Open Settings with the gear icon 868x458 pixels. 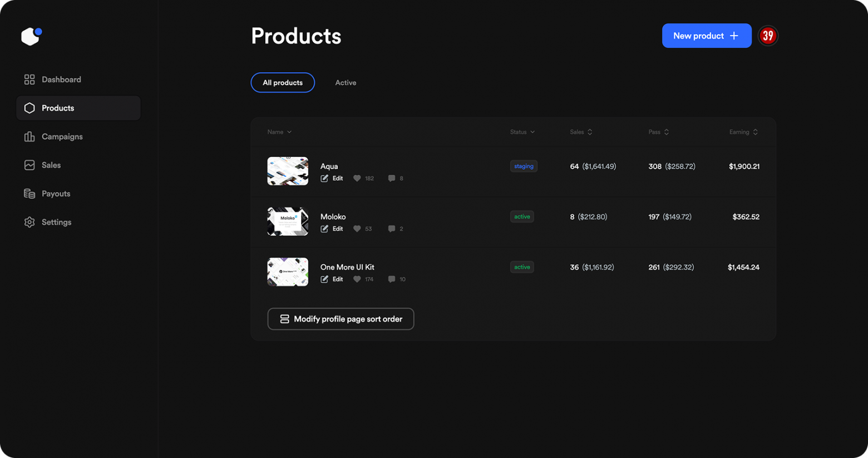pyautogui.click(x=29, y=221)
